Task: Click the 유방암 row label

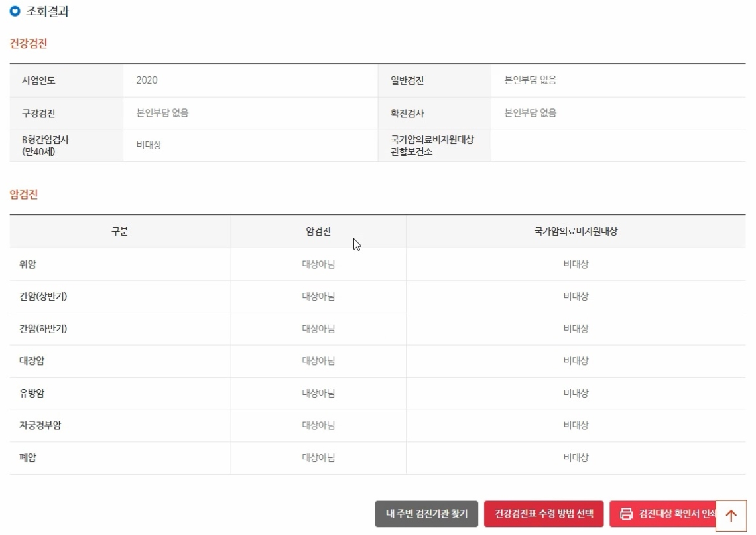Action: (x=32, y=394)
